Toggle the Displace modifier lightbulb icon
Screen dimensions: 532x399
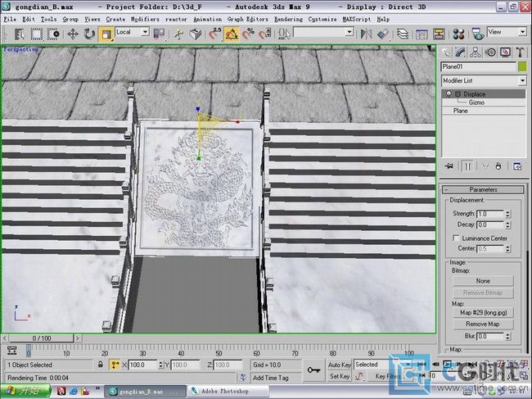point(449,93)
